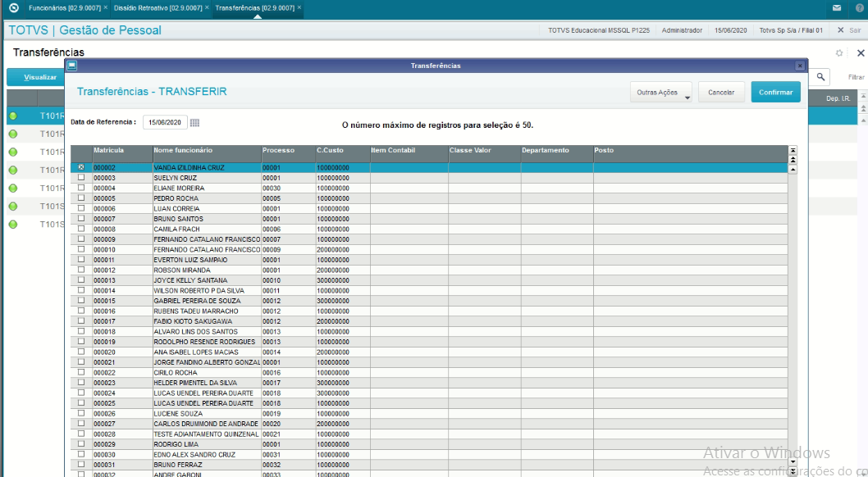Close the Funcionários tab with its x
Viewport: 868px width, 477px height.
106,7
